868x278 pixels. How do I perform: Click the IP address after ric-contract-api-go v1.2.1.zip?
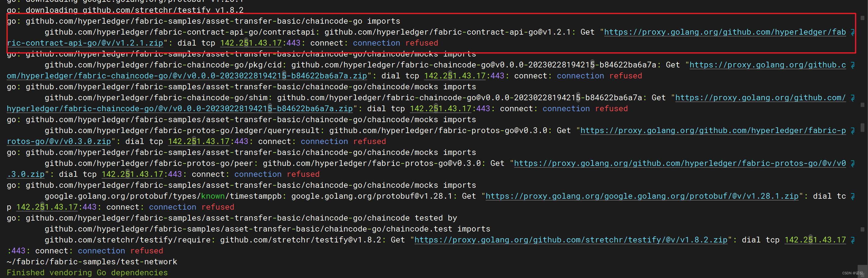(x=251, y=43)
